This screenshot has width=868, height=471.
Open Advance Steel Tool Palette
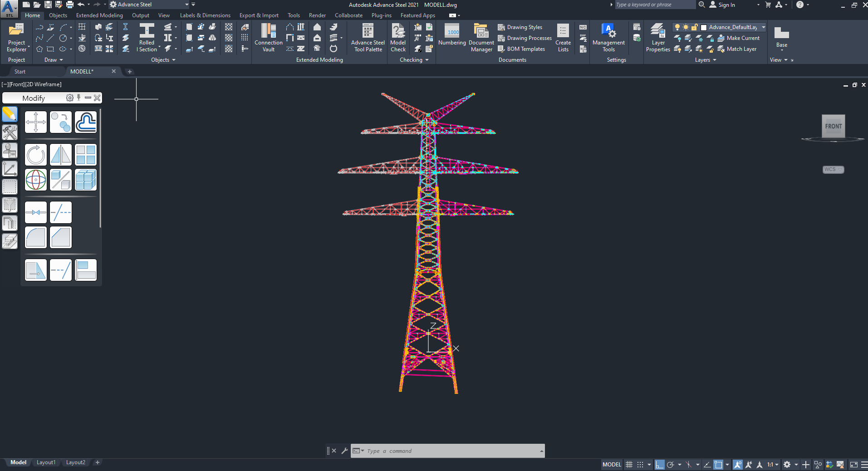click(368, 38)
